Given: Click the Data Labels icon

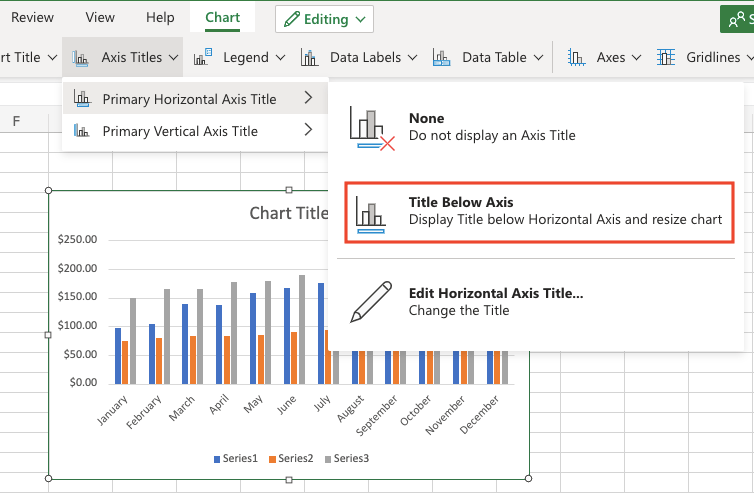Looking at the screenshot, I should pos(309,57).
